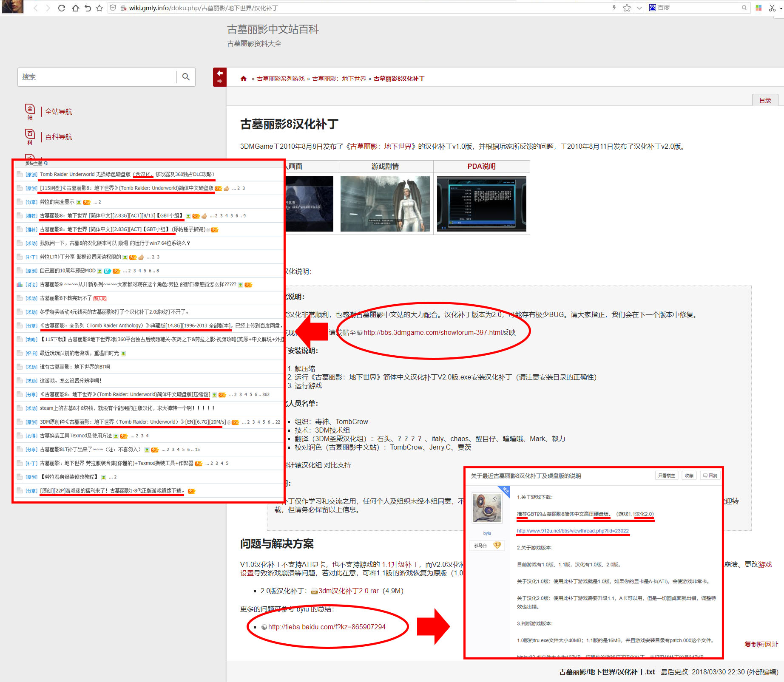784x682 pixels.
Task: Focus the 百度 browser search field
Action: (698, 8)
